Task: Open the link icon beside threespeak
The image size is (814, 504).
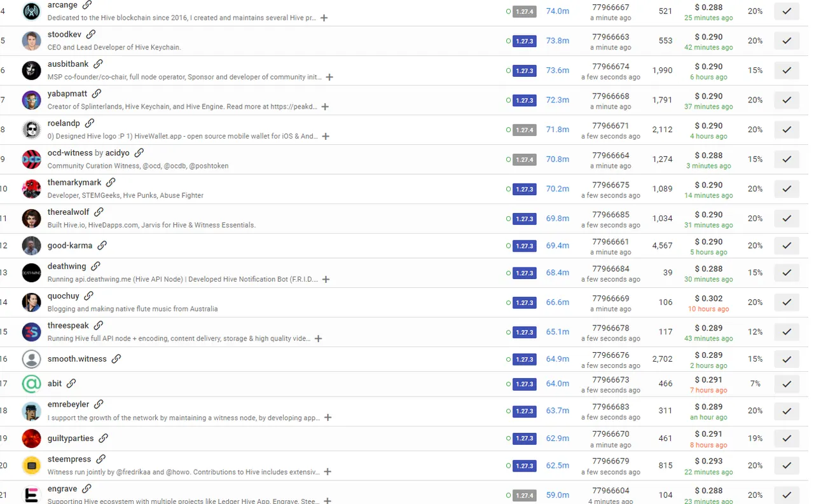Action: [99, 325]
